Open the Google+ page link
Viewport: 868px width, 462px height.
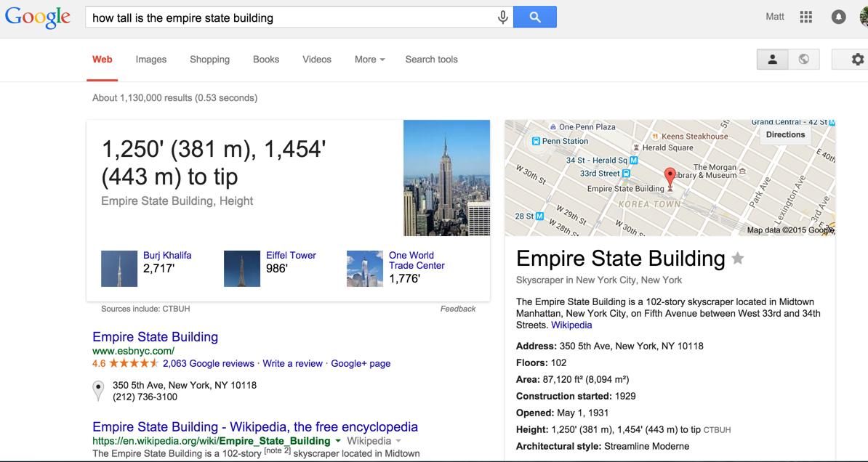[x=361, y=363]
